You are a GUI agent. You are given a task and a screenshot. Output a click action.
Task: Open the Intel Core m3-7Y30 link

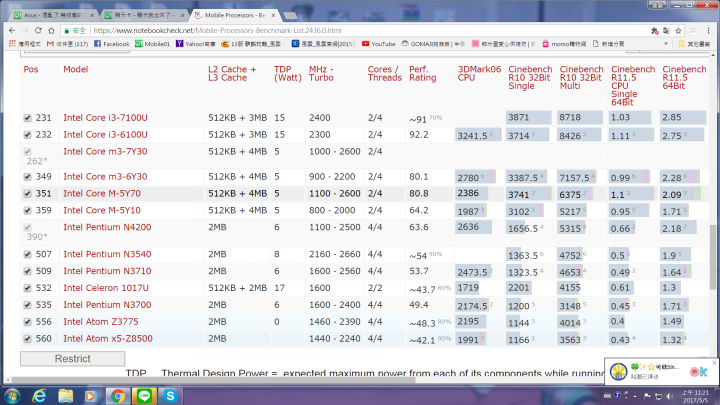[x=105, y=152]
